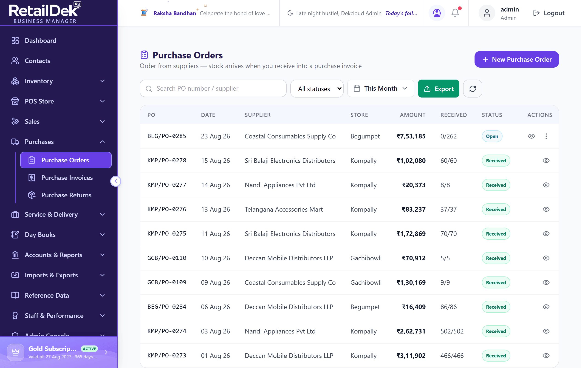Screen dimensions: 588x368
Task: View order GCB/PO-0110 with eye icon
Action: (546, 258)
